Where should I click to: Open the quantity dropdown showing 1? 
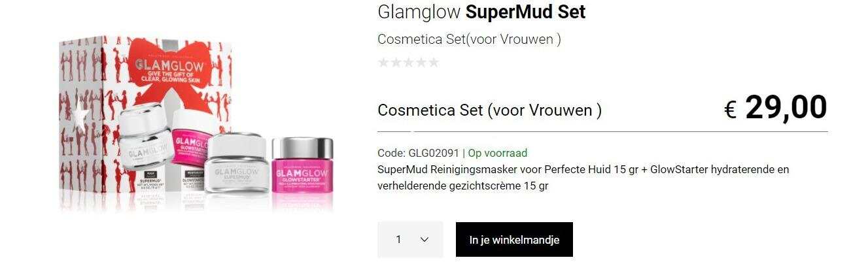[410, 240]
